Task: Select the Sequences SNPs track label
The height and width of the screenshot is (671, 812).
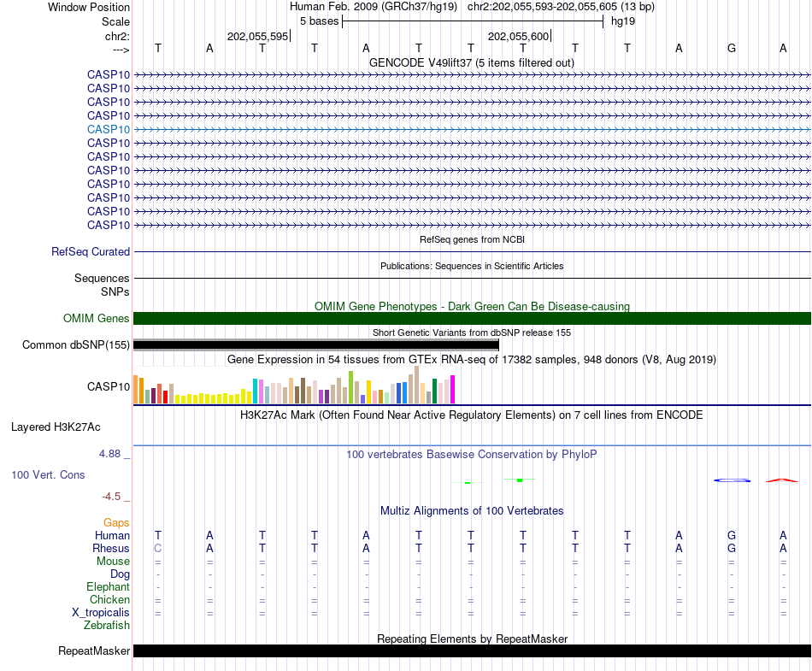Action: (102, 285)
